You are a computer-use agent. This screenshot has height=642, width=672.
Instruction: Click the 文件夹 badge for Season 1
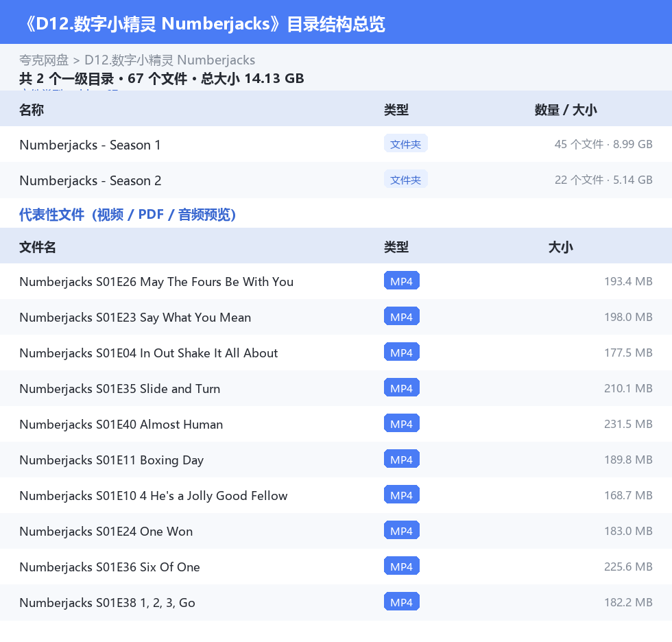point(405,144)
